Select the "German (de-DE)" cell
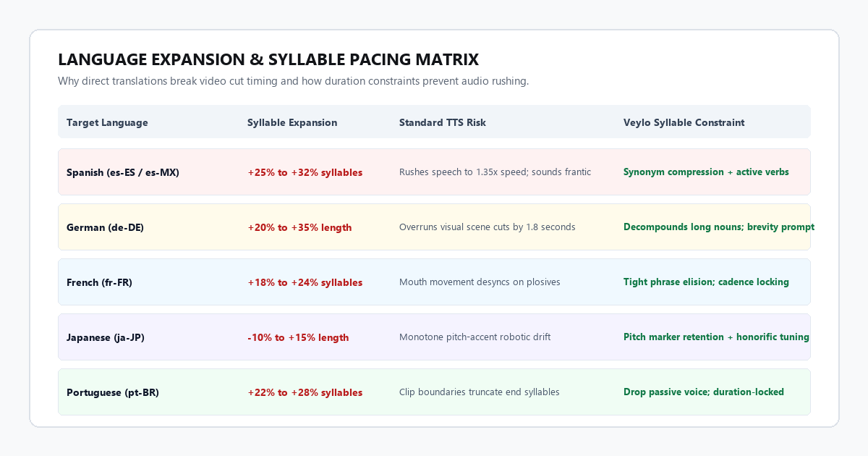 tap(105, 227)
